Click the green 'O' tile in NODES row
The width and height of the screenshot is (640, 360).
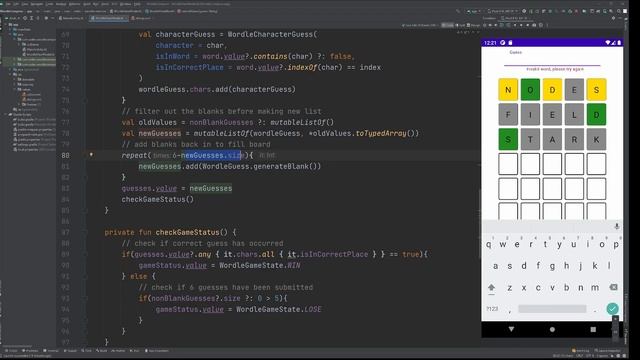pos(530,89)
